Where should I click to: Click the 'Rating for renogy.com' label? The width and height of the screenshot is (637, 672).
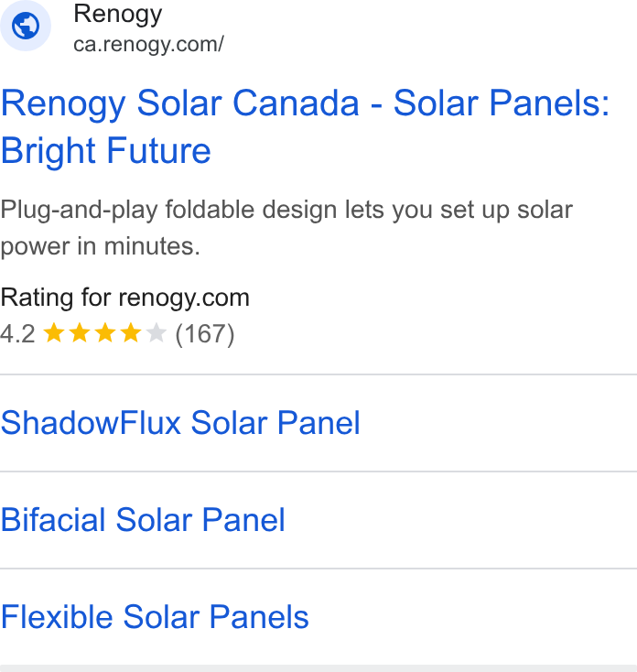pos(124,298)
